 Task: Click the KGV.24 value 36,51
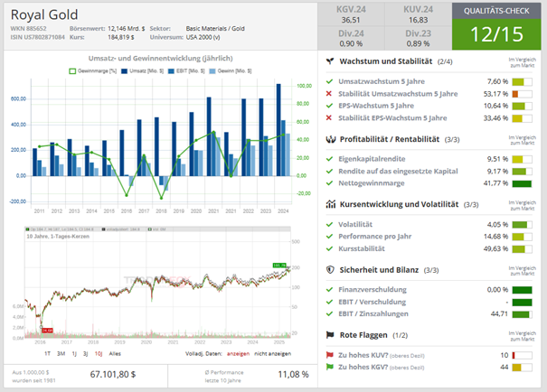coord(351,20)
